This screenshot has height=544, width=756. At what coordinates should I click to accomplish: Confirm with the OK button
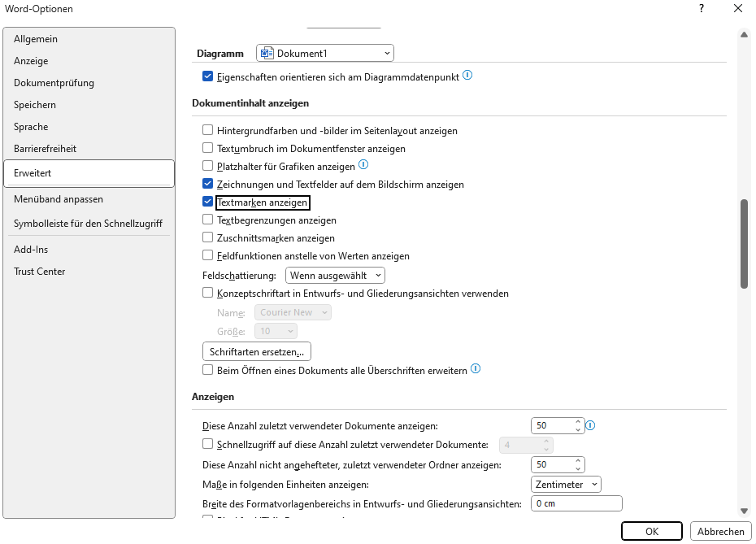coord(652,531)
